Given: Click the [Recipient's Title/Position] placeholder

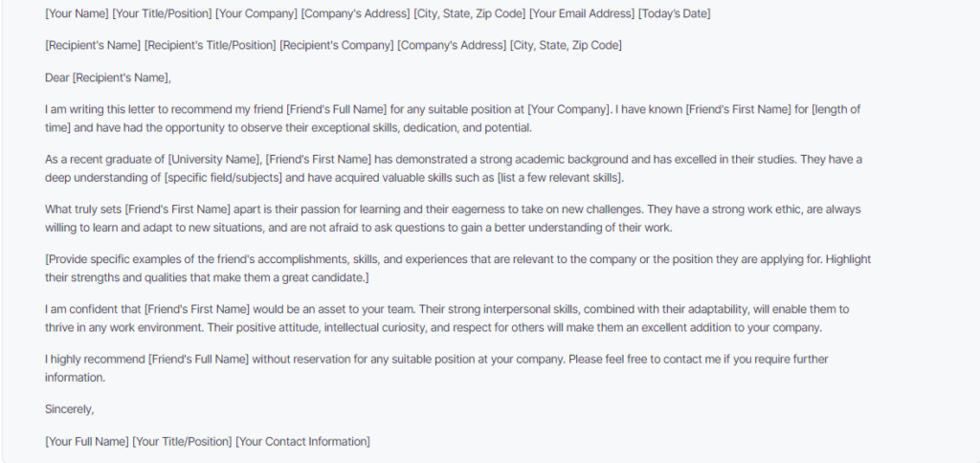Looking at the screenshot, I should point(210,45).
